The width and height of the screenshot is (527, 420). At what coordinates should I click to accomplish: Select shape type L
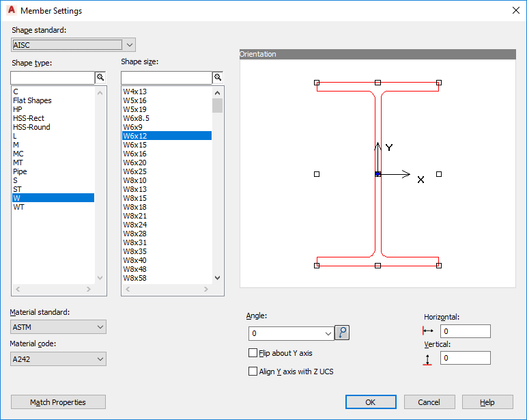53,136
